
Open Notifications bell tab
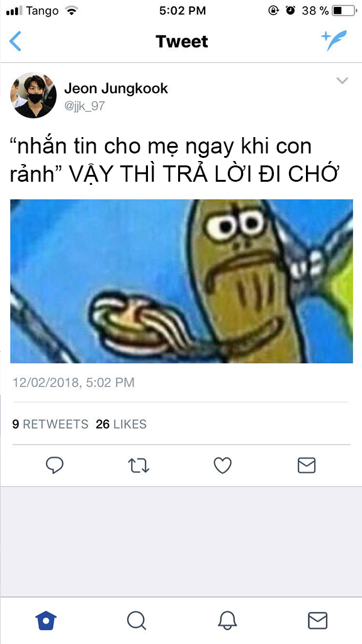pyautogui.click(x=227, y=620)
